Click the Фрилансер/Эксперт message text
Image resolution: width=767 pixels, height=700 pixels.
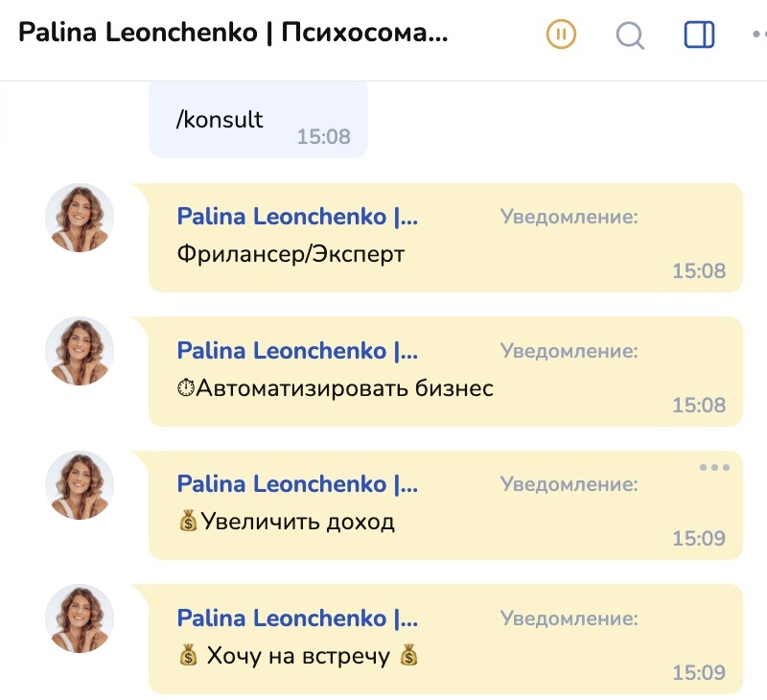pyautogui.click(x=291, y=255)
